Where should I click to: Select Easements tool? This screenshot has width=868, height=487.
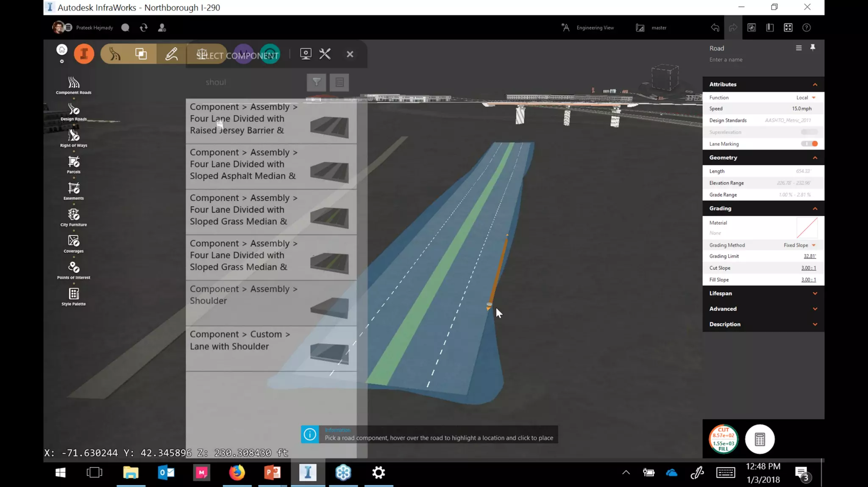(74, 191)
